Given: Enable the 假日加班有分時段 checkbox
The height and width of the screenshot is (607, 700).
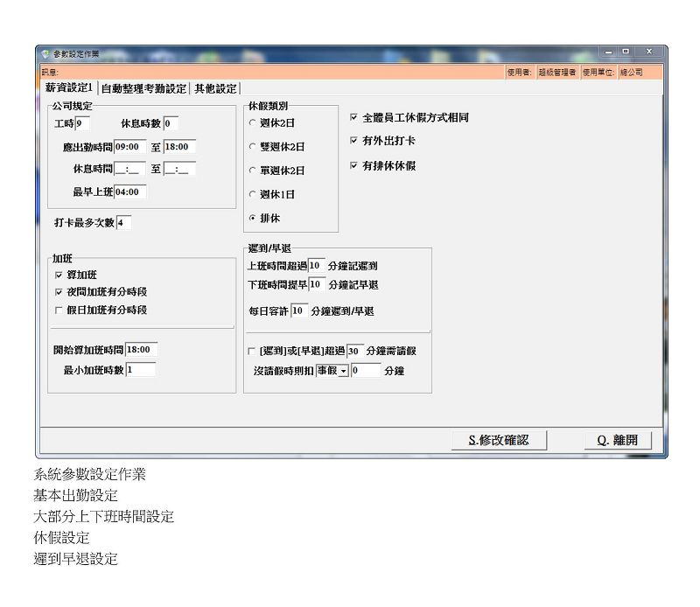Looking at the screenshot, I should tap(59, 310).
